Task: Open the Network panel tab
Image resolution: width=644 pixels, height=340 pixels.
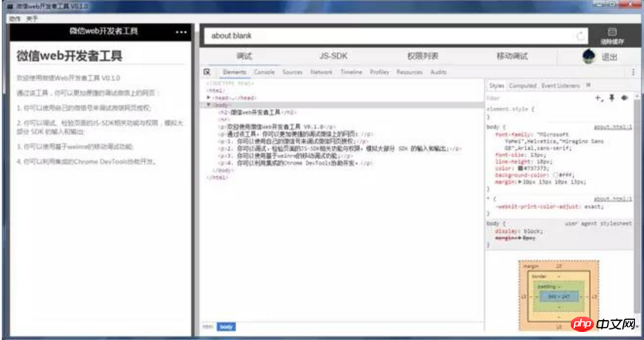Action: (321, 72)
